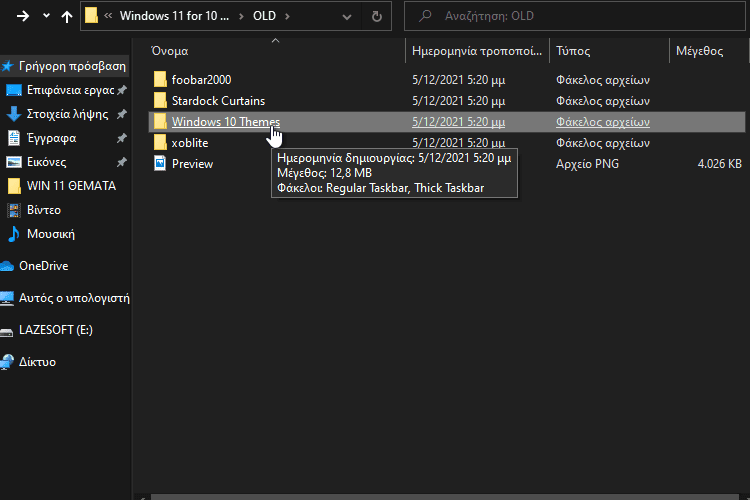Click the pin icon beside Στοιχεία λήψης
The image size is (750, 500).
tap(122, 114)
